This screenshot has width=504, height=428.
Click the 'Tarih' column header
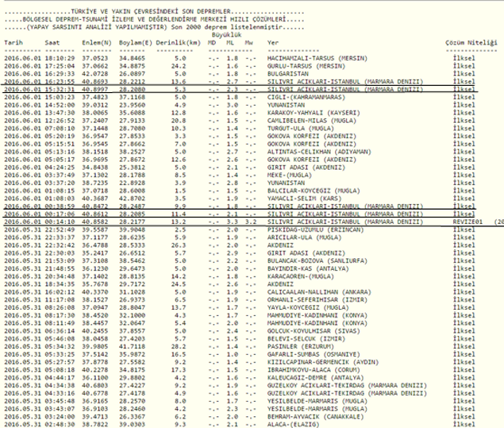[x=13, y=41]
